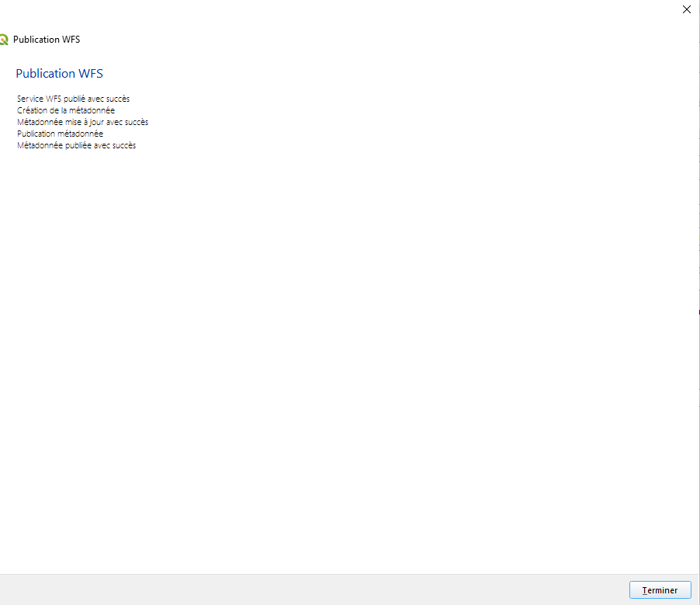Select the blue Publication WFS heading
This screenshot has height=605, width=700.
(60, 73)
